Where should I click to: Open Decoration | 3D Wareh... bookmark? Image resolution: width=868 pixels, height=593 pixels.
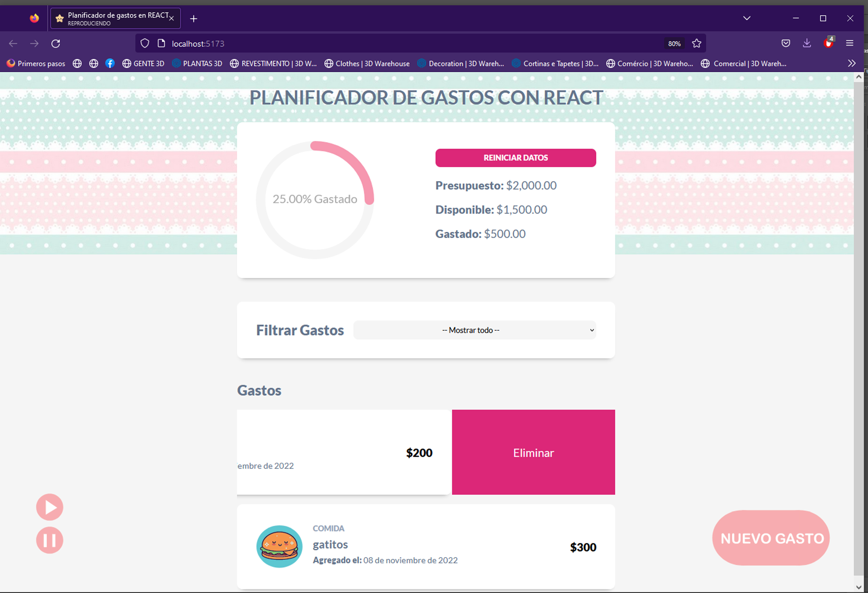461,64
